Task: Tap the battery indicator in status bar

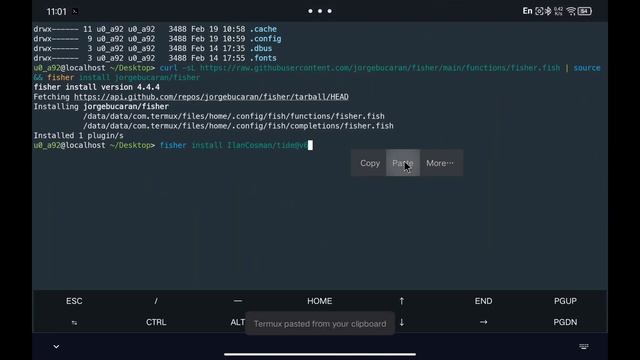Action: point(584,11)
